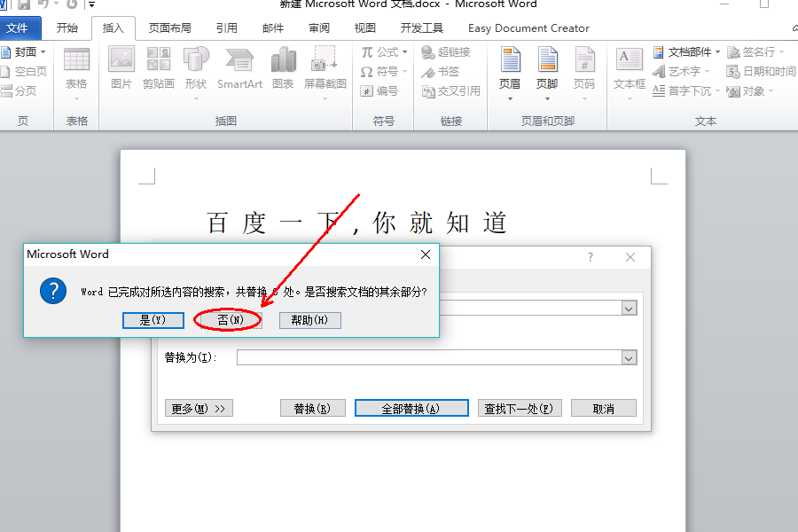This screenshot has height=532, width=798.
Task: Add a bookmark with 书签
Action: 441,71
